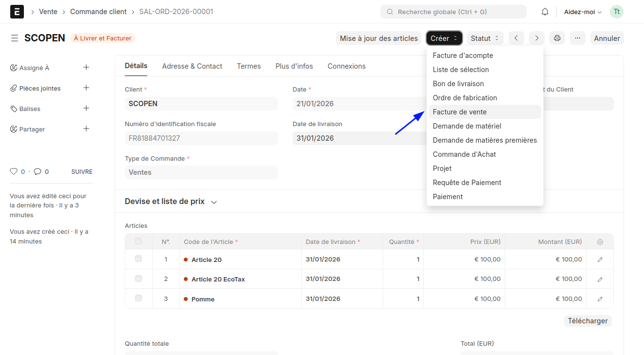
Task: Switch to Détails tab
Action: pyautogui.click(x=136, y=66)
